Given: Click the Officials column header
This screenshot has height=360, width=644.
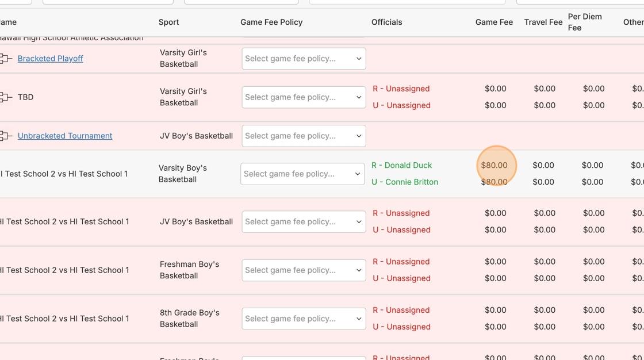Looking at the screenshot, I should pyautogui.click(x=386, y=22).
